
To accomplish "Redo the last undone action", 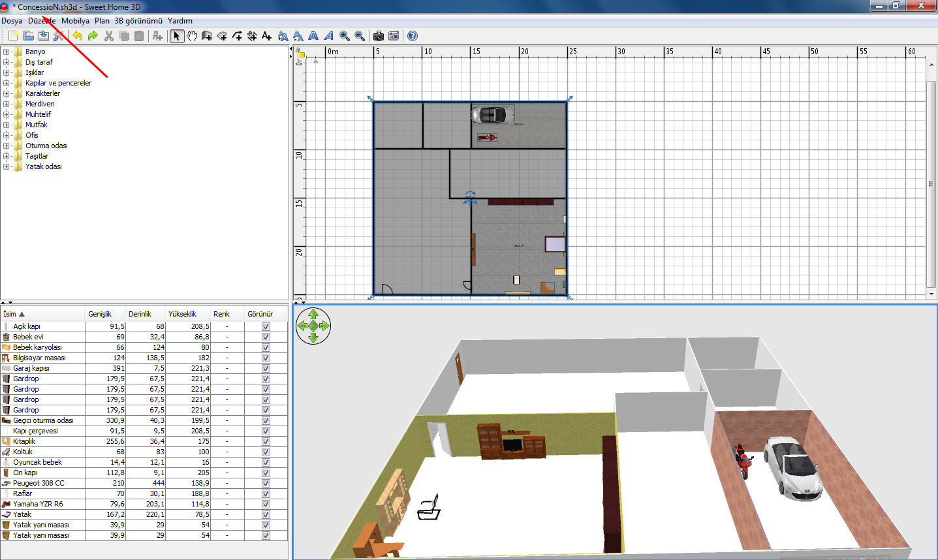I will (93, 36).
